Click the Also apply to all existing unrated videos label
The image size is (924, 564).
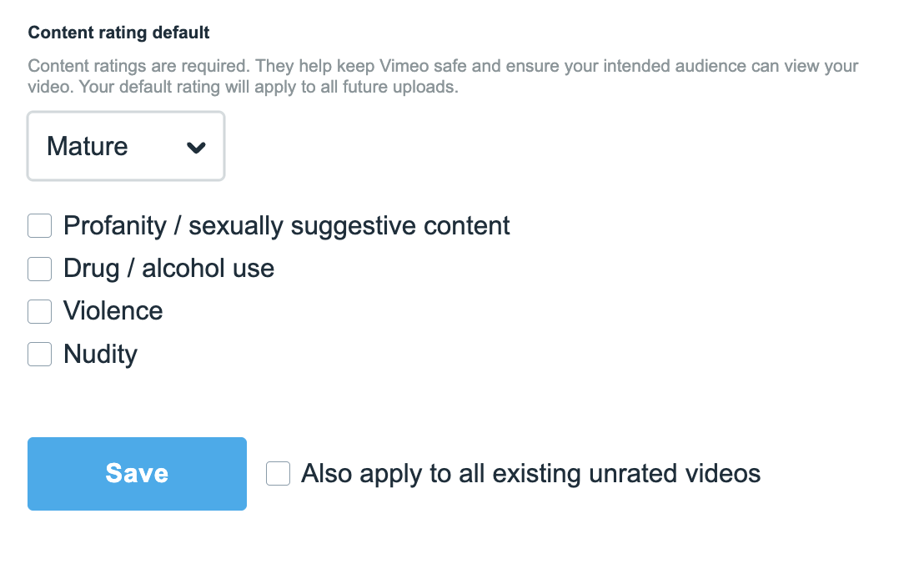(x=530, y=474)
